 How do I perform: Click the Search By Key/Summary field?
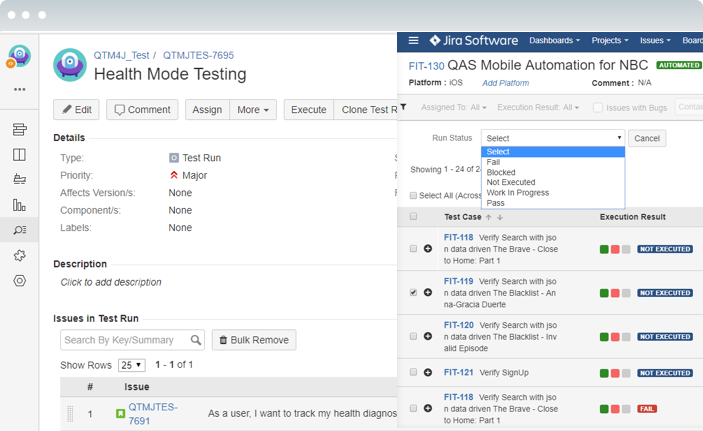click(132, 340)
